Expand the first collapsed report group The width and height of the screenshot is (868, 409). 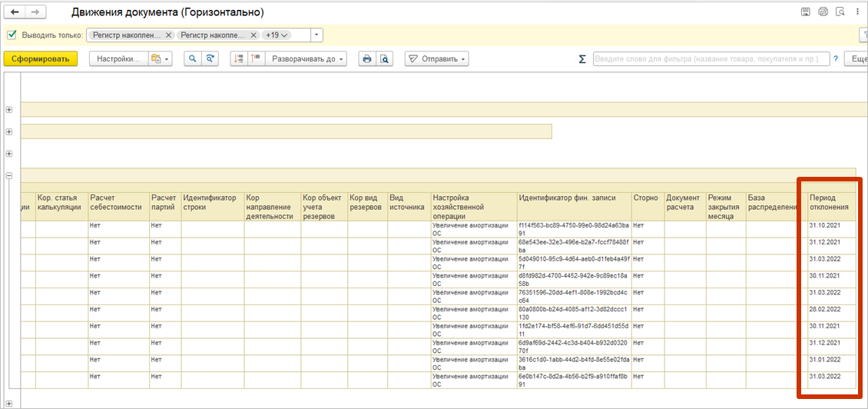click(x=9, y=110)
